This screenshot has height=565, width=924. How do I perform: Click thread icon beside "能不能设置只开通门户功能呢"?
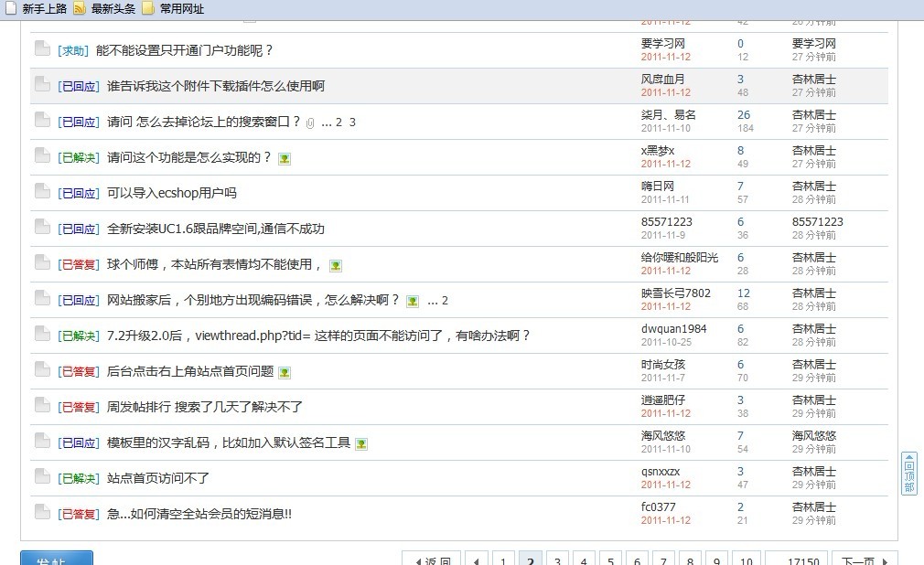(x=42, y=49)
